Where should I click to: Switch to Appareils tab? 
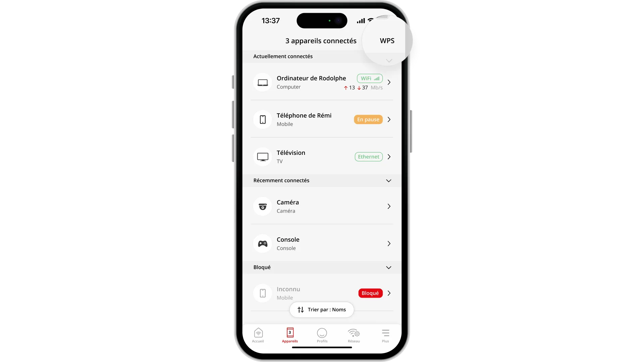click(290, 335)
